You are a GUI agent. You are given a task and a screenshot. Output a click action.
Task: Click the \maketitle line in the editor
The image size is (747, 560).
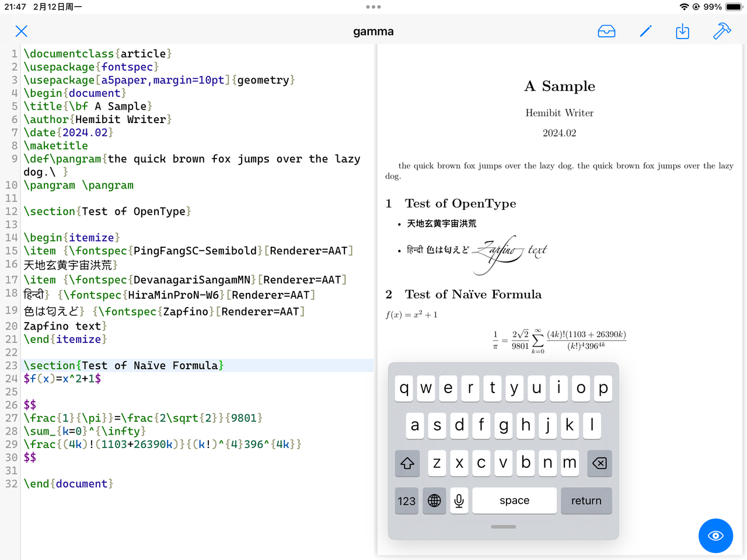click(56, 146)
